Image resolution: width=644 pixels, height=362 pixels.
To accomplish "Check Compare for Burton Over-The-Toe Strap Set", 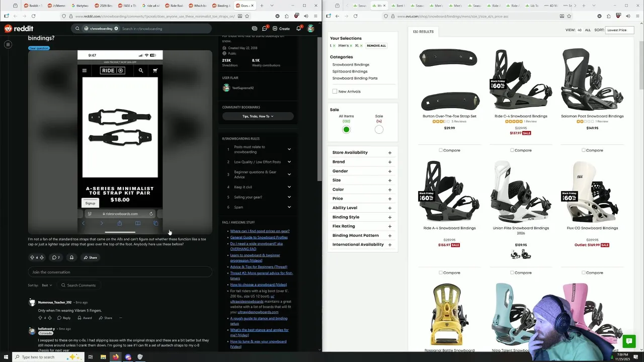I will click(441, 150).
